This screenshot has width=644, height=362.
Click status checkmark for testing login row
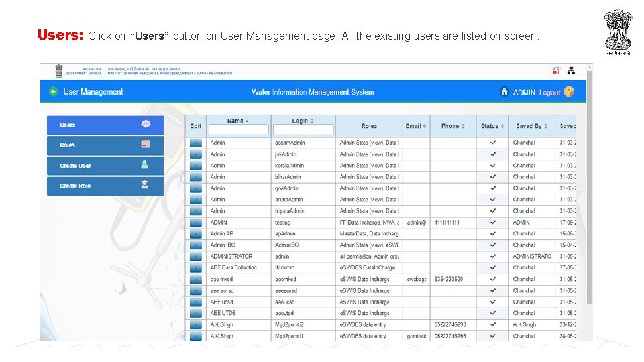493,223
